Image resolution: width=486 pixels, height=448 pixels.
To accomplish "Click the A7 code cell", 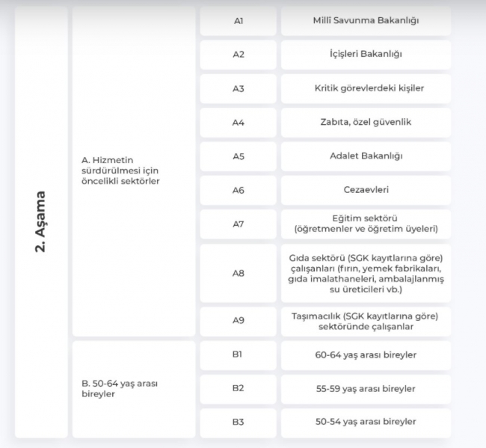I will point(238,224).
